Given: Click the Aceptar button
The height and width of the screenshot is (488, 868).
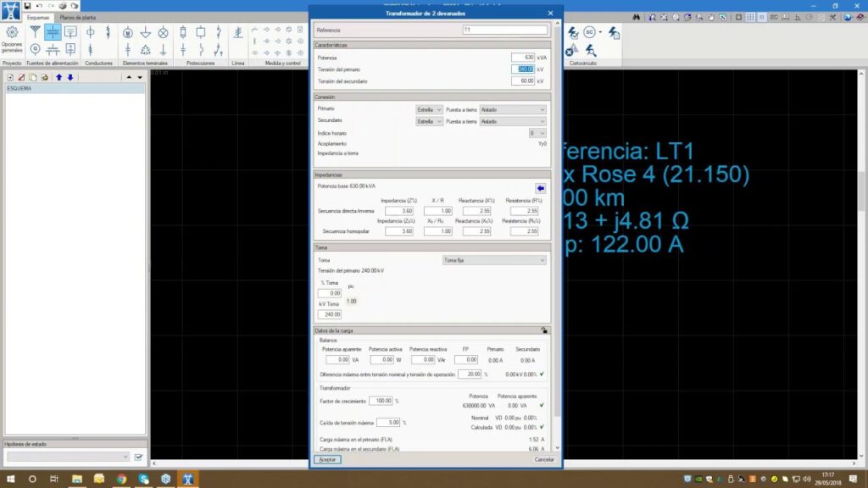Looking at the screenshot, I should (x=327, y=459).
